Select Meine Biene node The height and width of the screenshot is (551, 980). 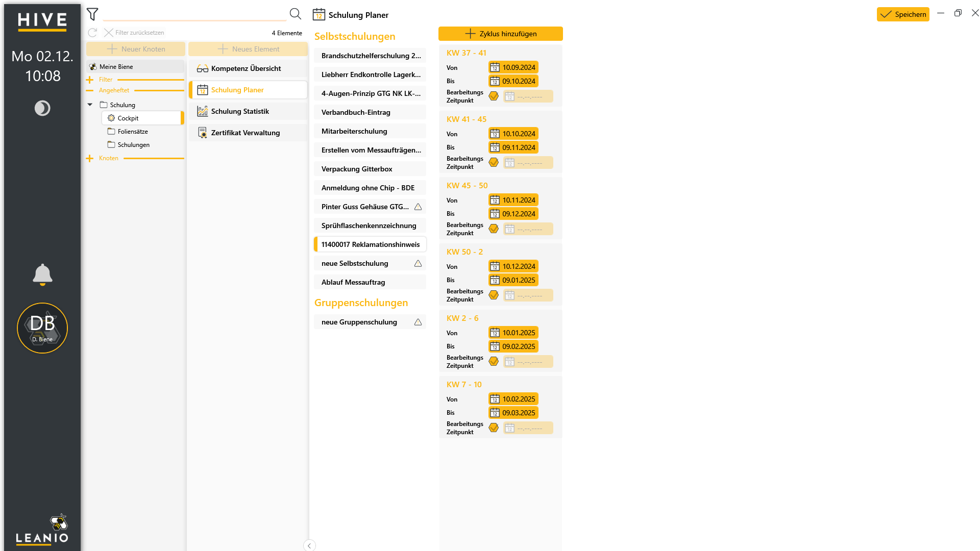click(x=135, y=66)
